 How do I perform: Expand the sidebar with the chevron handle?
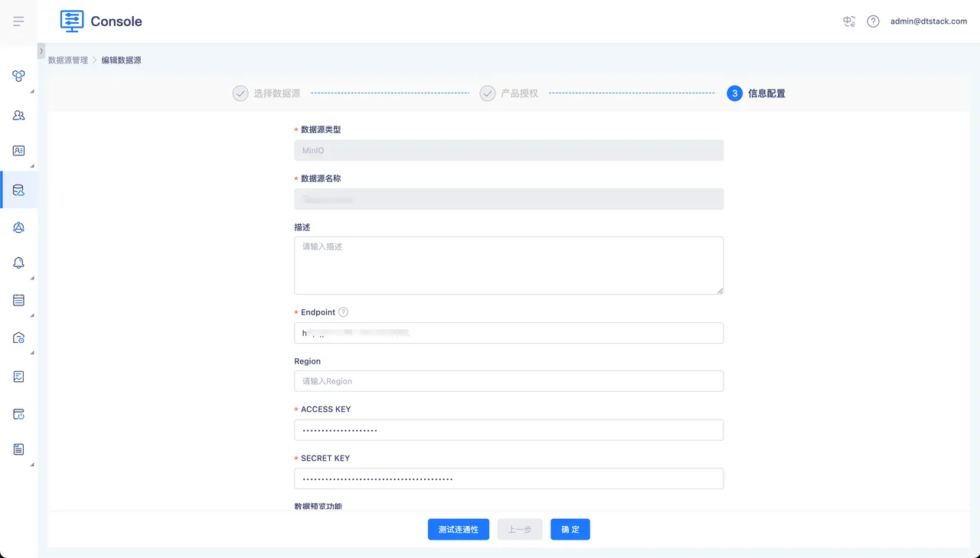(x=41, y=51)
